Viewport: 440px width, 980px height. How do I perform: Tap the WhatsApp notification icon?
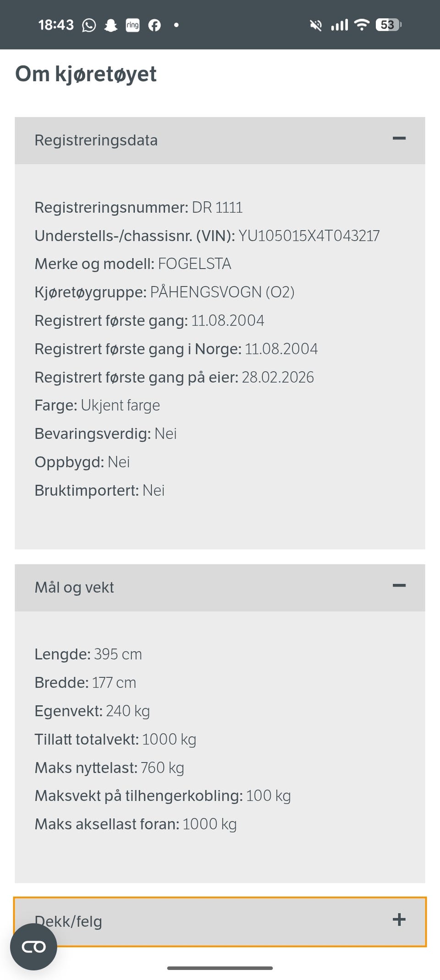click(x=89, y=25)
